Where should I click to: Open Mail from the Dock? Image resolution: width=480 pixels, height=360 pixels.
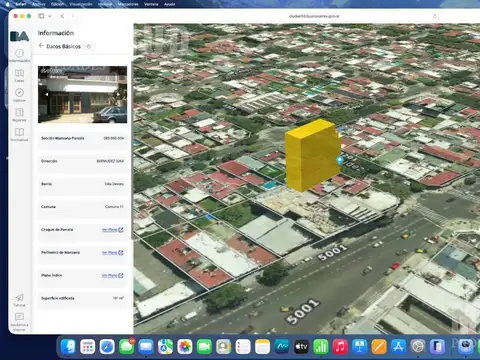coord(146,347)
